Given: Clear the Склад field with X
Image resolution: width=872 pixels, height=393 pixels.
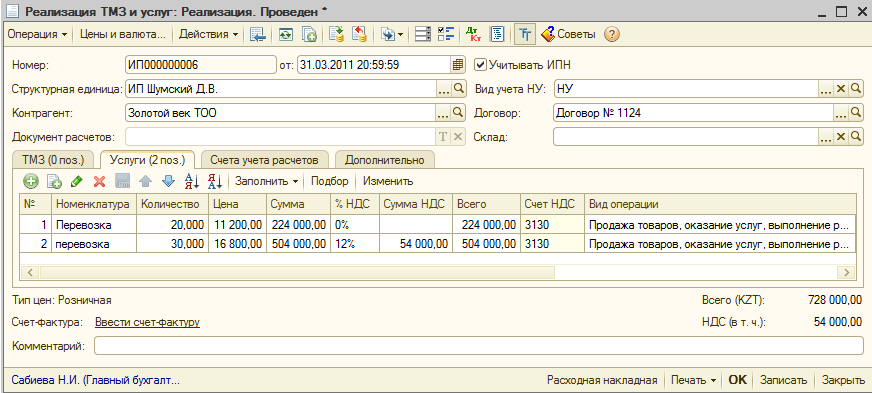Looking at the screenshot, I should 841,137.
